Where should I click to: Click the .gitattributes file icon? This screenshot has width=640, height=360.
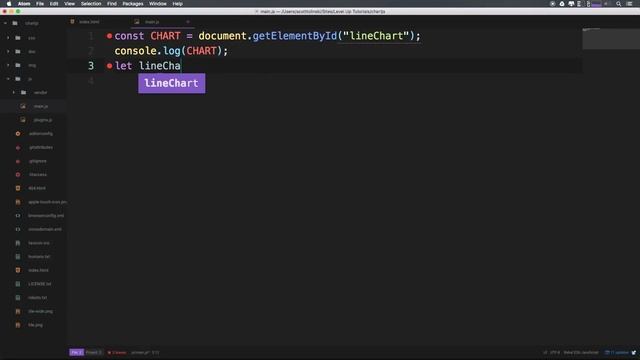18,147
